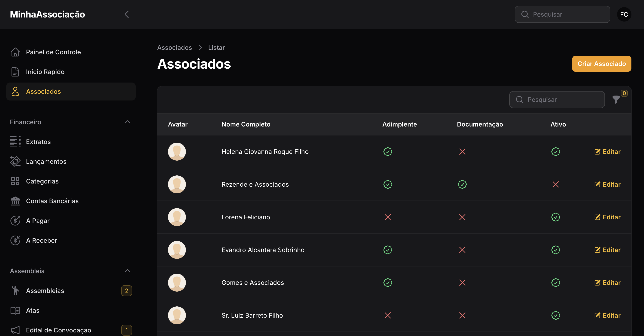Image resolution: width=644 pixels, height=336 pixels.
Task: Select the Atas menu entry
Action: point(33,310)
